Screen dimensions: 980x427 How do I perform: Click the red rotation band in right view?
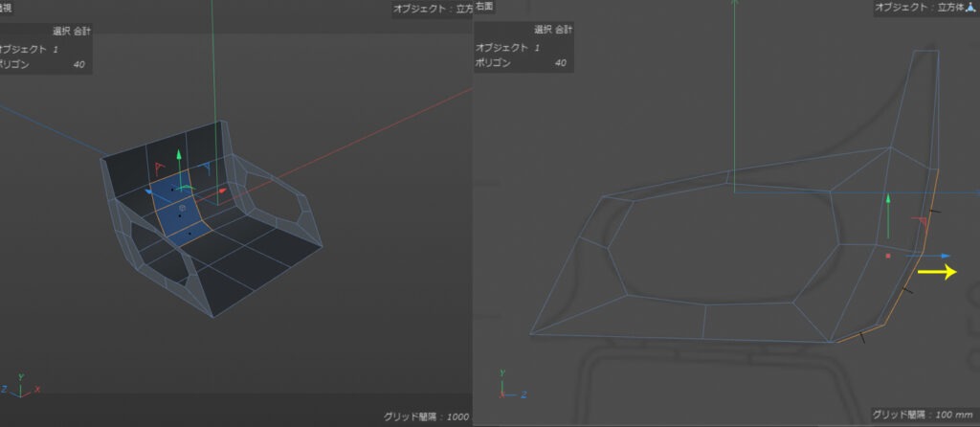pos(920,224)
